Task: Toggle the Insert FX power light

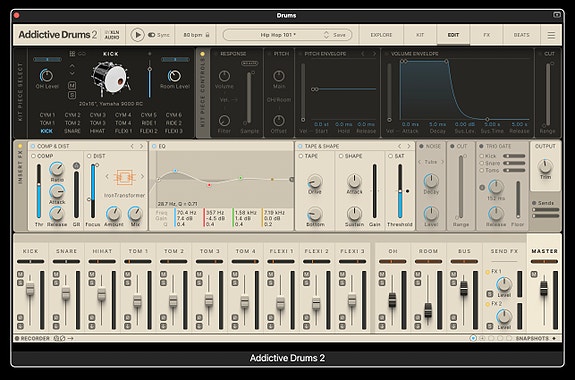Action: click(x=20, y=146)
